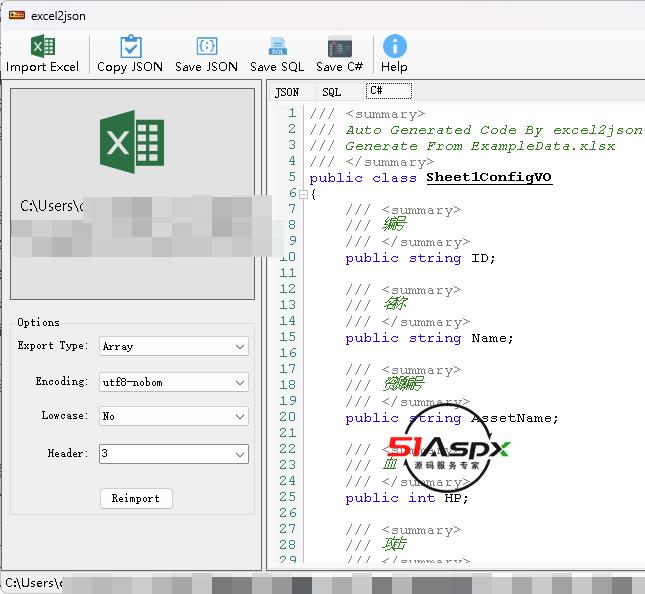Collapse the Sheet1ConfigVO class code block
Viewport: 645px width, 594px height.
[x=303, y=194]
